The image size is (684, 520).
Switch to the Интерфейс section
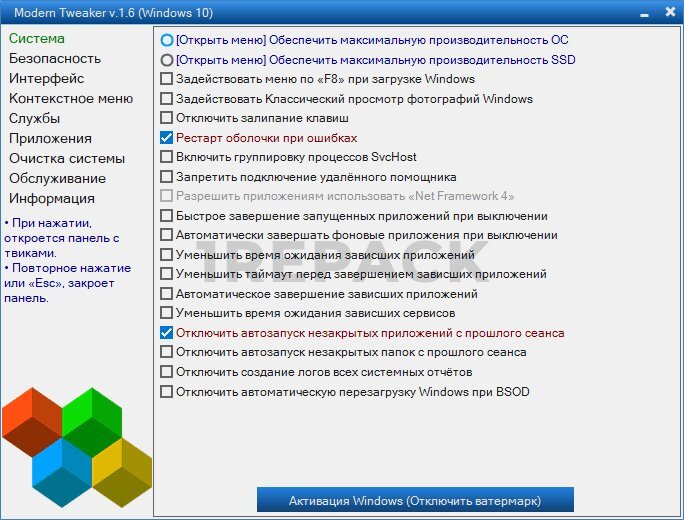[x=46, y=79]
